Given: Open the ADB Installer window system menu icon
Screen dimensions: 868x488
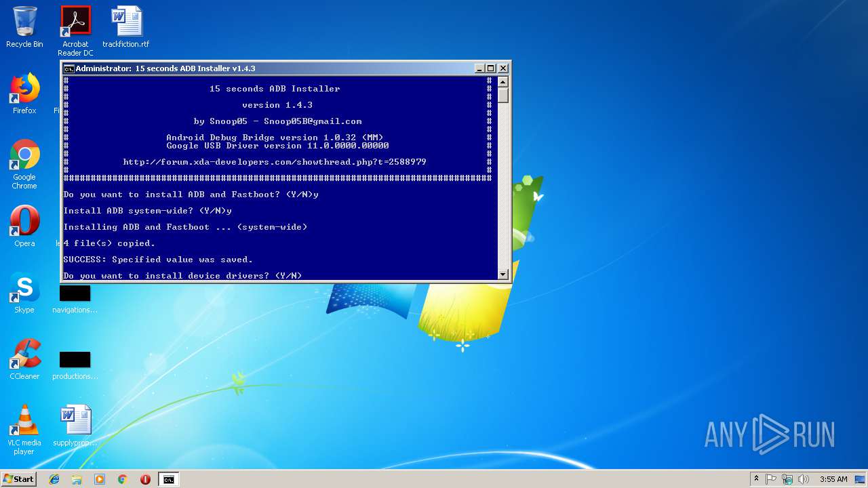Looking at the screenshot, I should pyautogui.click(x=68, y=68).
